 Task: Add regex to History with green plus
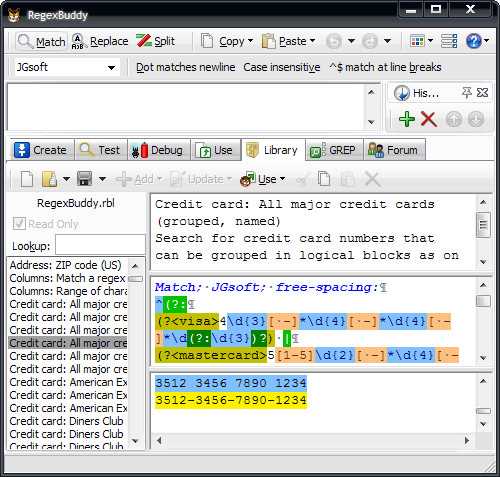click(x=407, y=119)
